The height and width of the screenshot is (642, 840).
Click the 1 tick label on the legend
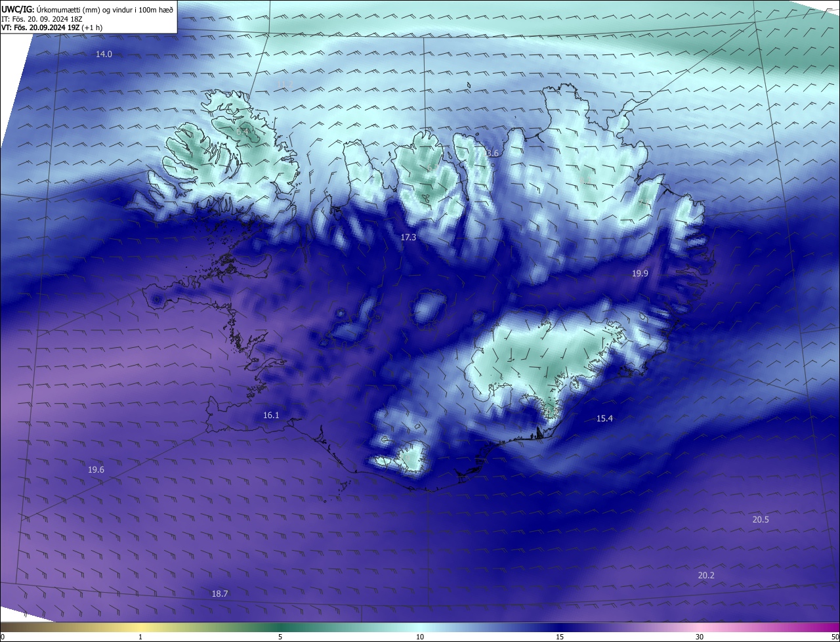pos(141,637)
